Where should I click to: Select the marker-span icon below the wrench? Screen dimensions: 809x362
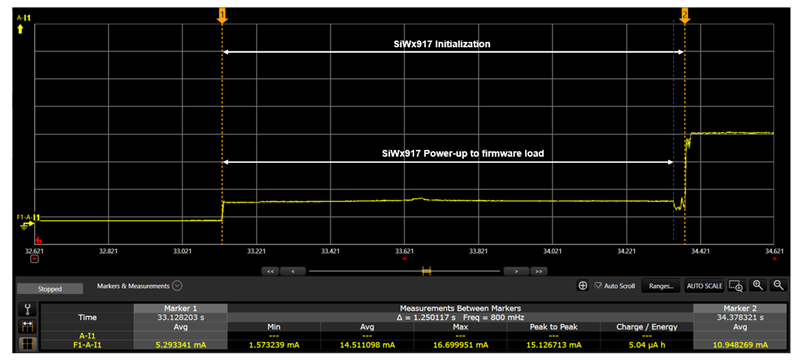27,326
